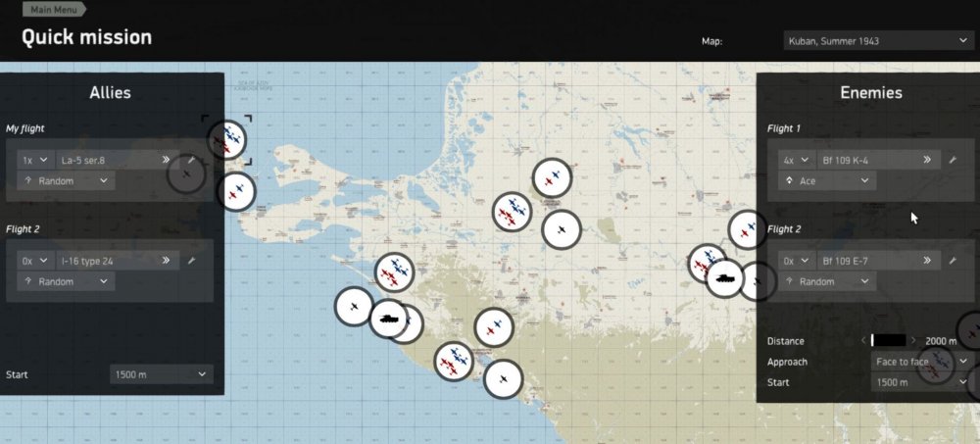
Task: Open the Bf 109 E-7 aircraft selector
Action: pyautogui.click(x=878, y=260)
